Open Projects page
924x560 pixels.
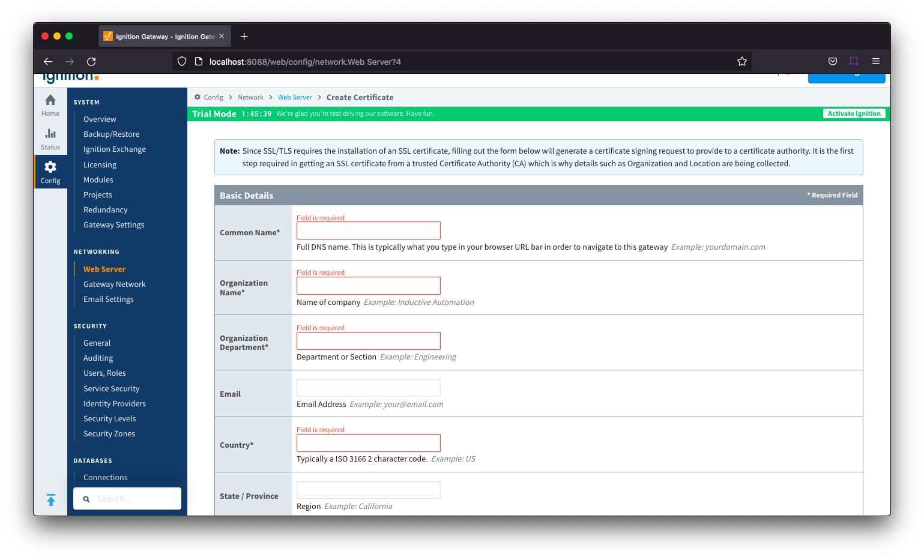pyautogui.click(x=98, y=194)
